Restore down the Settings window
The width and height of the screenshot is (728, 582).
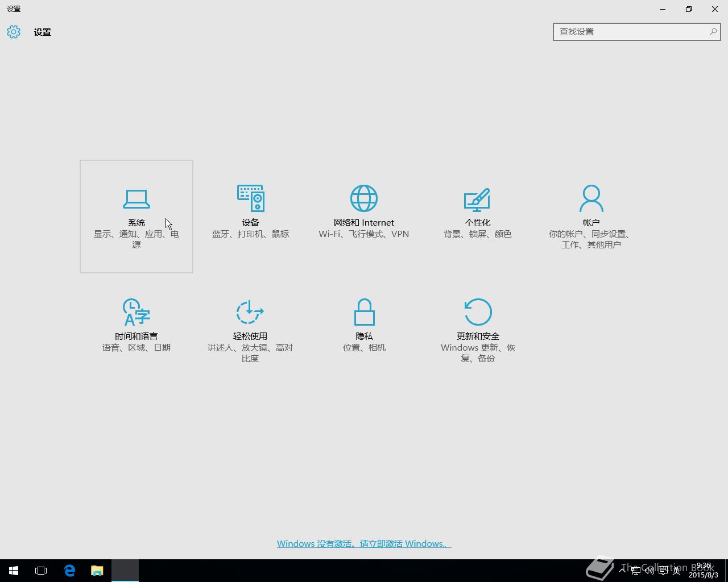(x=689, y=9)
